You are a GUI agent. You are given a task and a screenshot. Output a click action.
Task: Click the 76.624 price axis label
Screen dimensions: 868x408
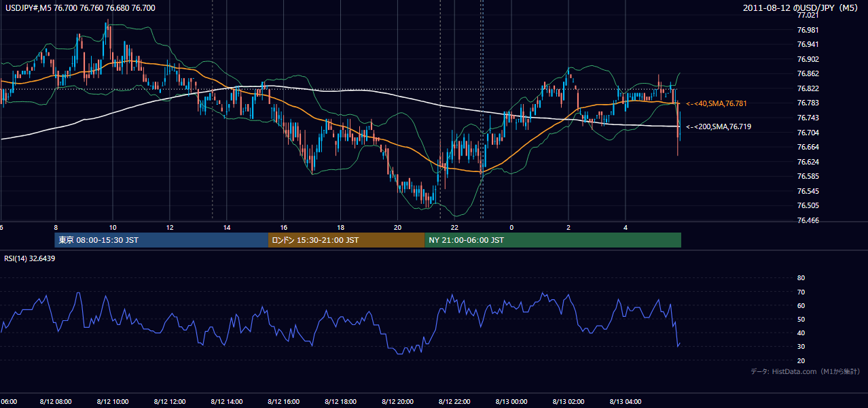[x=808, y=162]
